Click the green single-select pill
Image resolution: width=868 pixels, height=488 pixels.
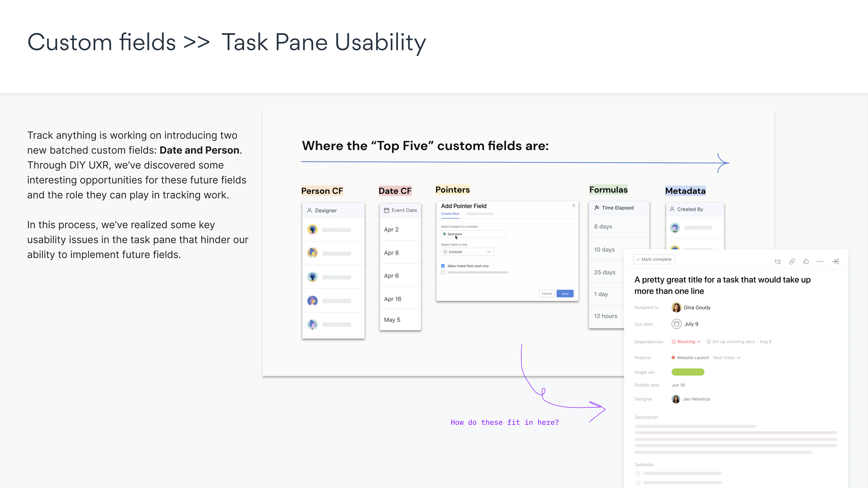click(x=688, y=372)
